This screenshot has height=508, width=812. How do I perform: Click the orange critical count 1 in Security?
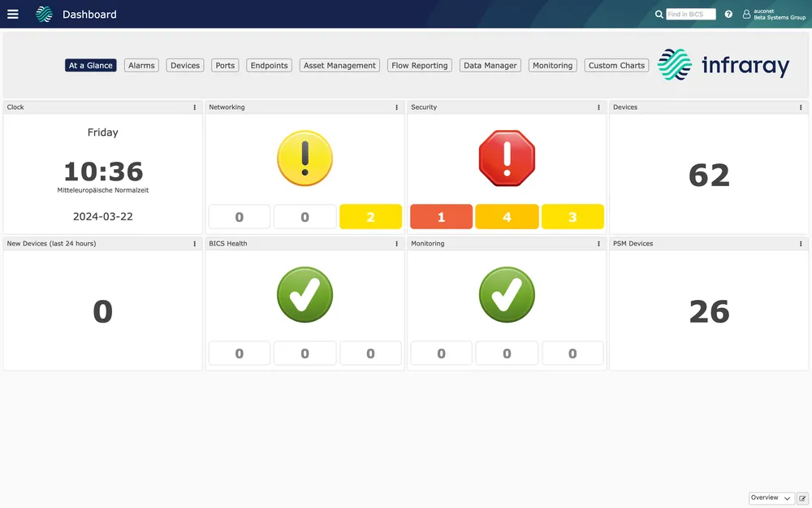(x=441, y=217)
